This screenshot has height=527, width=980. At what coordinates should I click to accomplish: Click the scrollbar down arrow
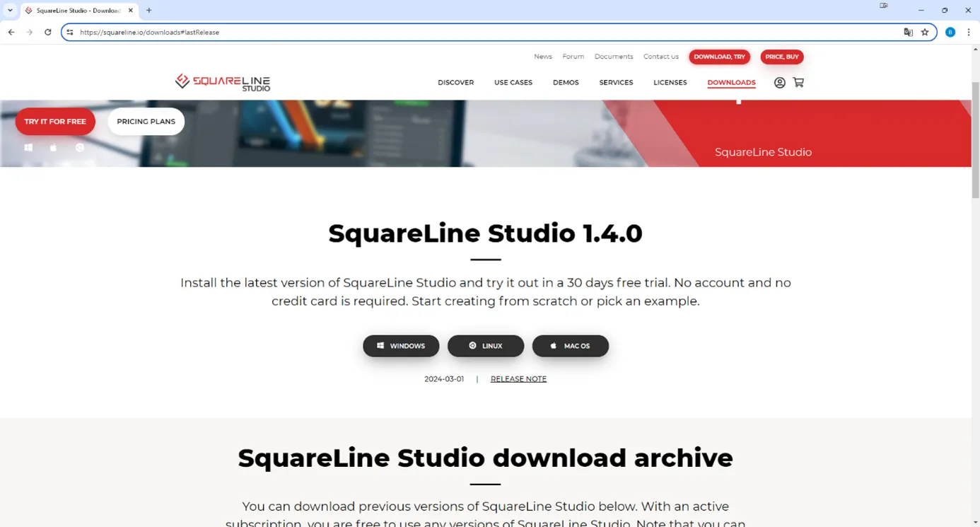(976, 522)
